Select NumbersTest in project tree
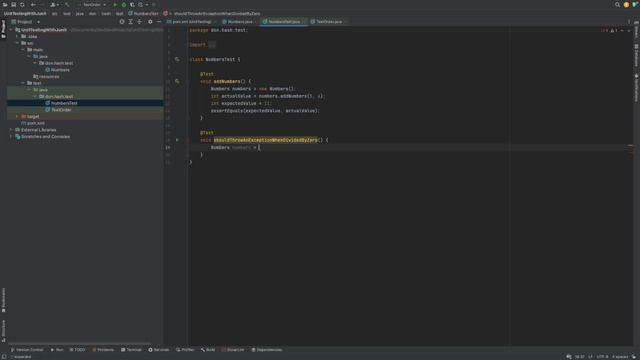The height and width of the screenshot is (360, 640). coord(61,103)
